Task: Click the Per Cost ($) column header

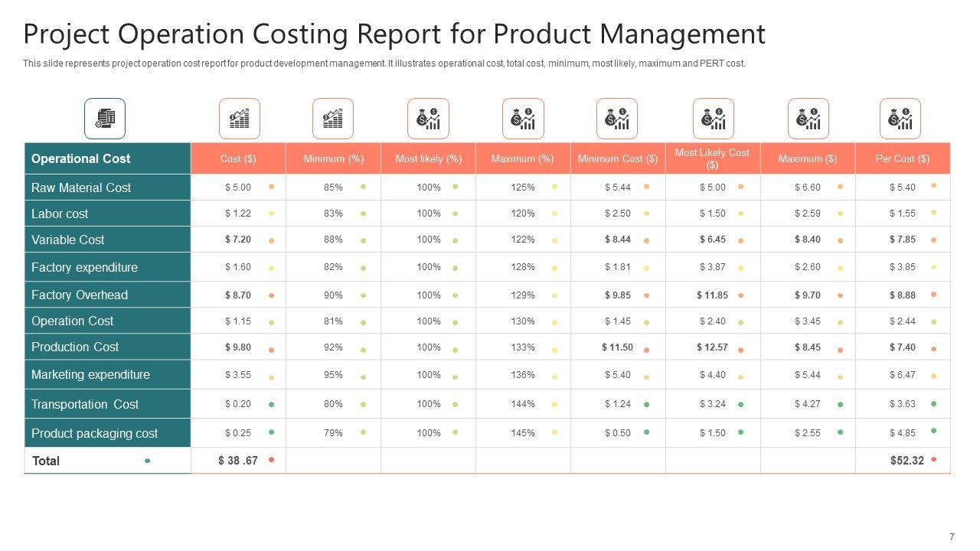Action: point(902,158)
